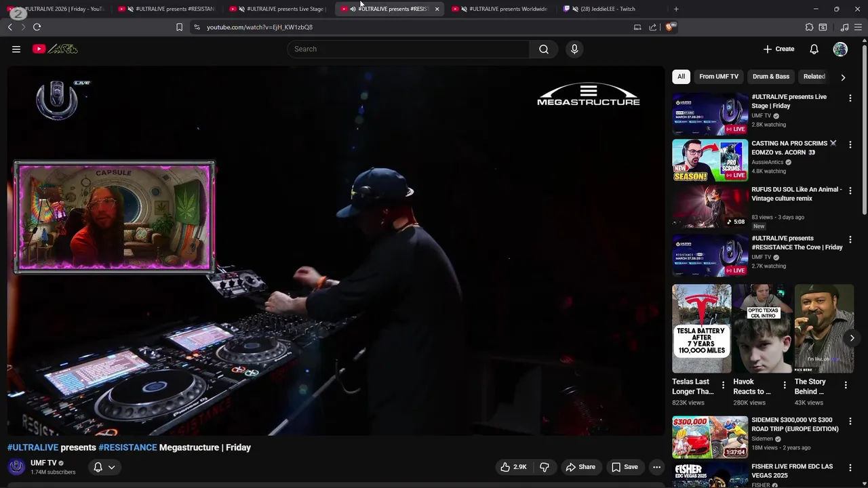Open the #RESISTANCE hashtag link
868x488 pixels.
pos(127,447)
